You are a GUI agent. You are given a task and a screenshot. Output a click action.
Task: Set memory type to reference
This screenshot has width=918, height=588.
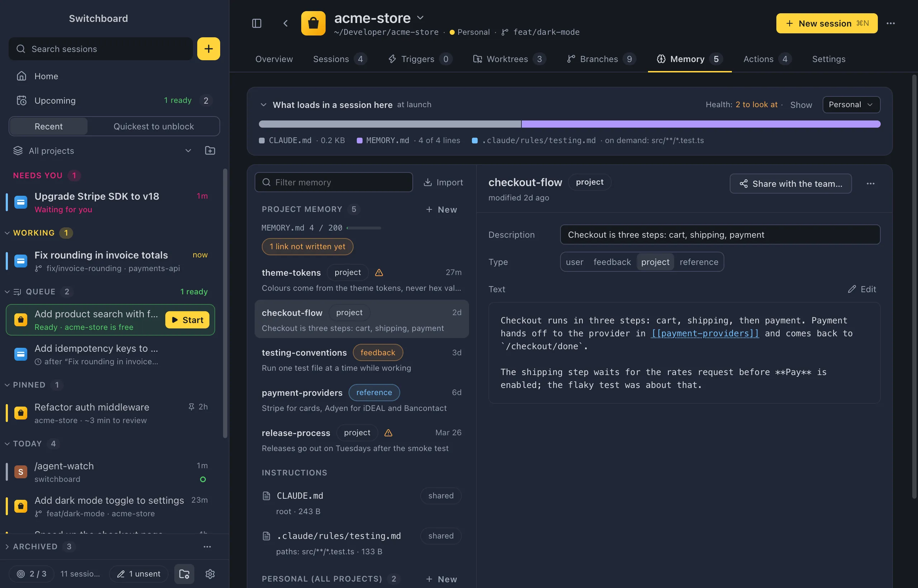[699, 261]
